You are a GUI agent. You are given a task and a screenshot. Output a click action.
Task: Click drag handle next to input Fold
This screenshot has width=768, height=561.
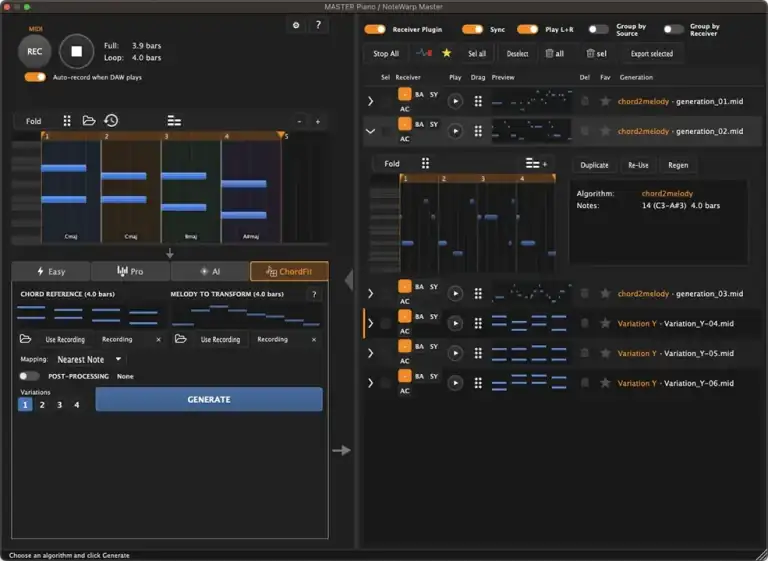(x=67, y=121)
